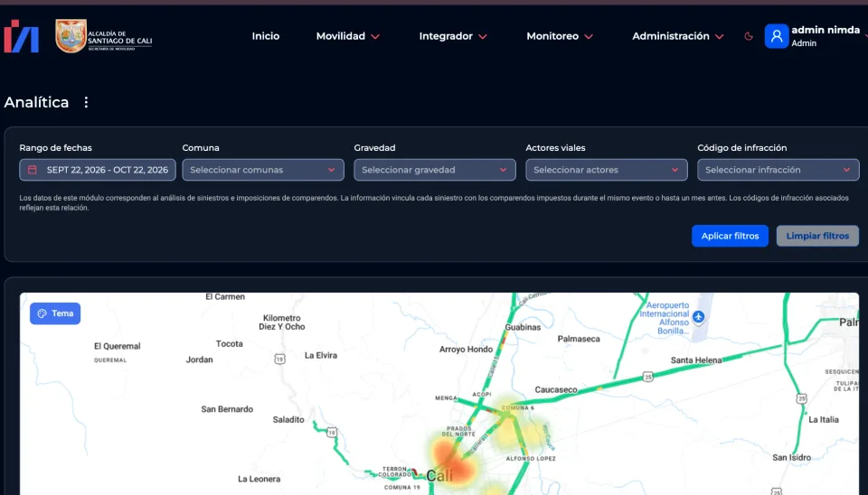
Task: Click admin nimda user name
Action: point(826,30)
